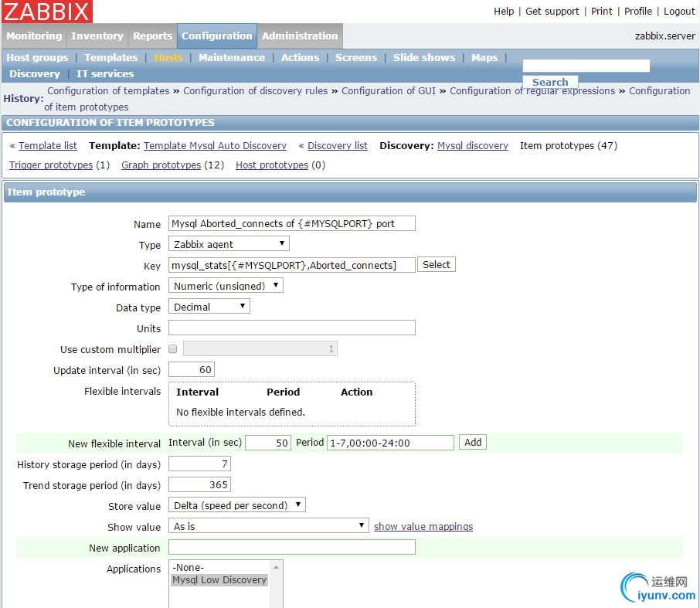700x608 pixels.
Task: Open the Monitoring menu tab
Action: pyautogui.click(x=34, y=36)
